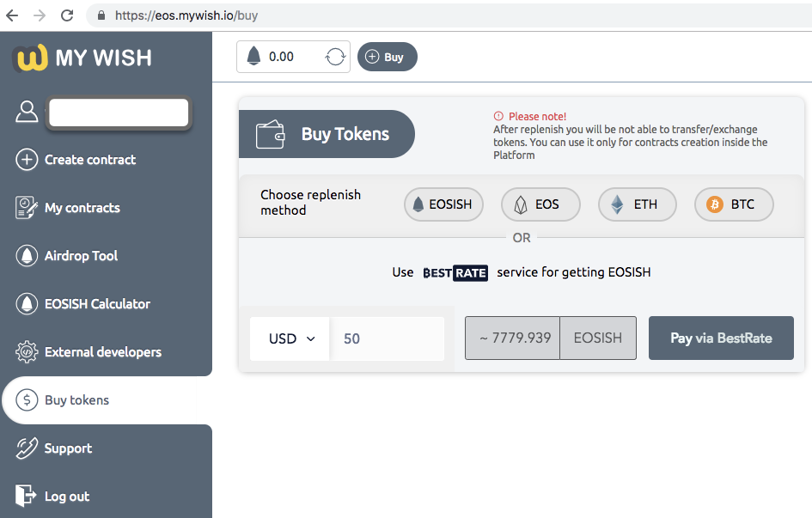Click the My contracts document icon

[x=27, y=208]
